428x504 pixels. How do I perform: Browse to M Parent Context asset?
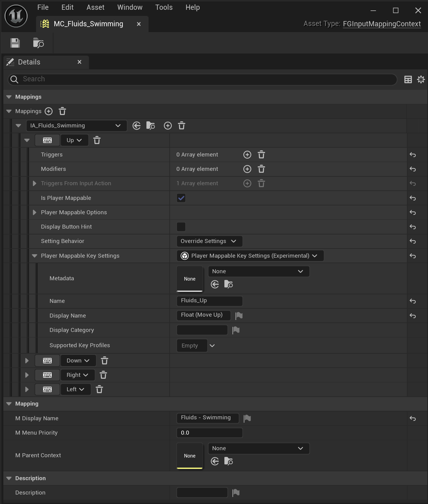point(229,461)
